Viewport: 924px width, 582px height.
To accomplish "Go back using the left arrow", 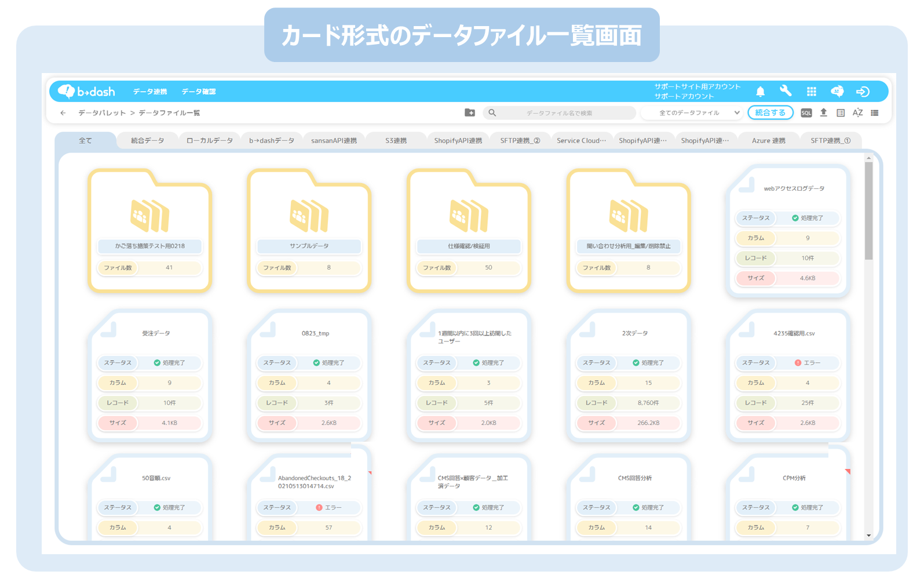I will pyautogui.click(x=63, y=113).
